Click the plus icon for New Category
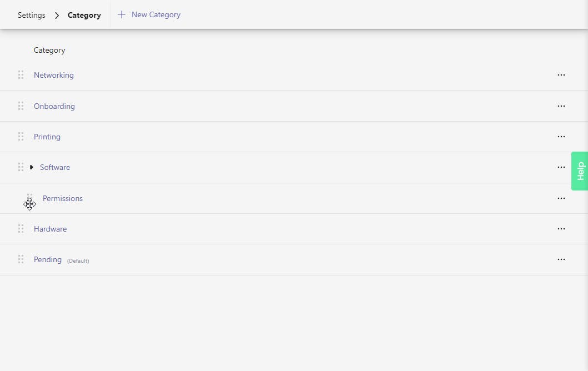The height and width of the screenshot is (371, 588). coord(122,15)
